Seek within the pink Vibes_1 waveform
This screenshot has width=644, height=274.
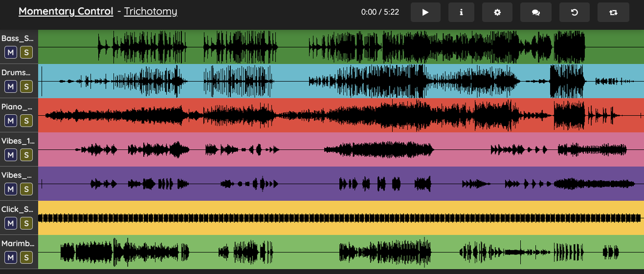pos(341,150)
